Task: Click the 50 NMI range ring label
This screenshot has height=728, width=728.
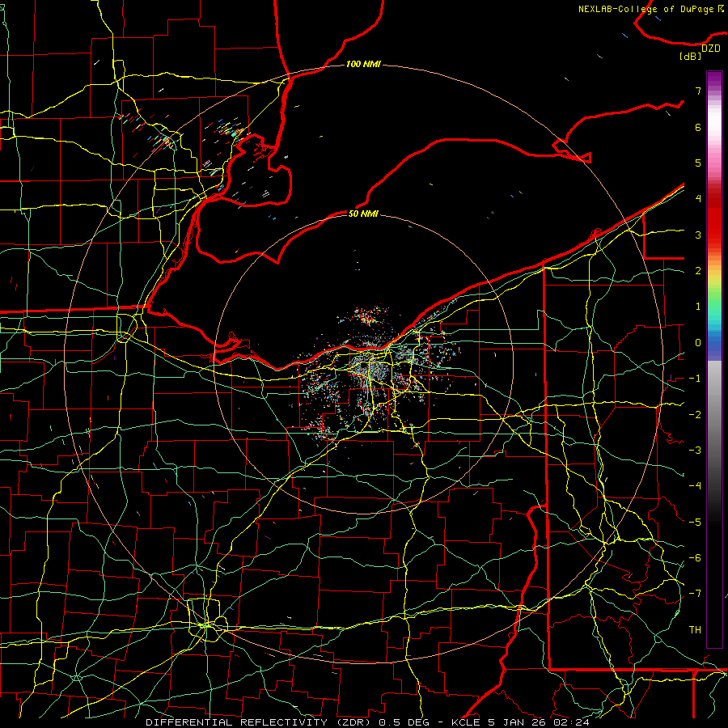Action: (363, 214)
